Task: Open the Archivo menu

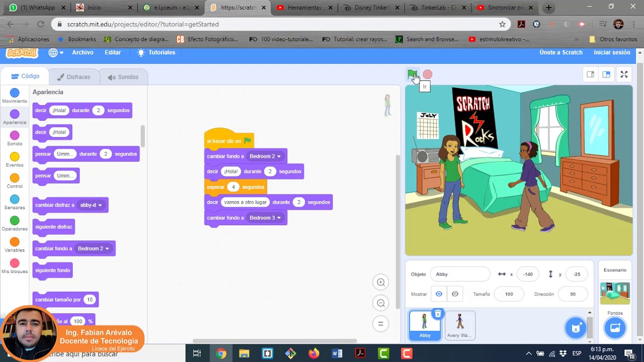Action: pyautogui.click(x=83, y=52)
